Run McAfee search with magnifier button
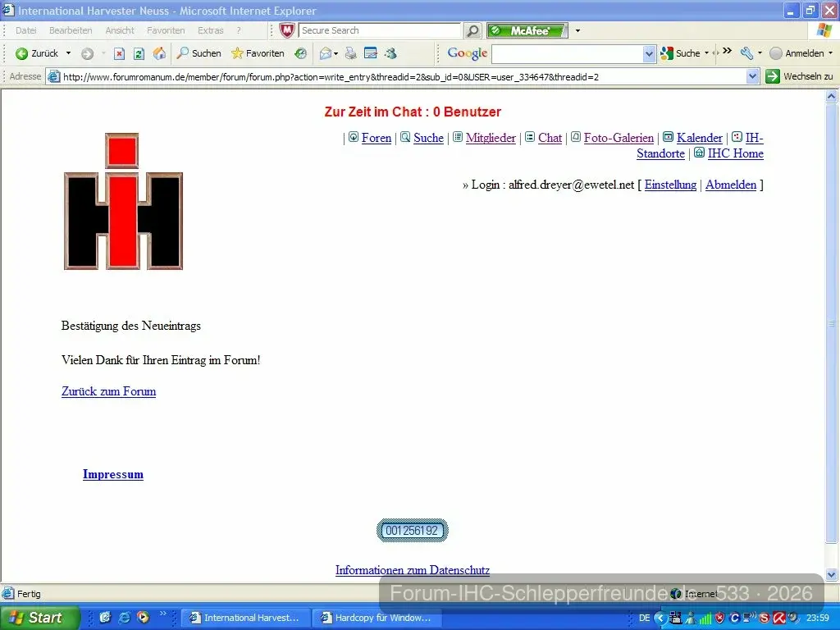 [472, 30]
